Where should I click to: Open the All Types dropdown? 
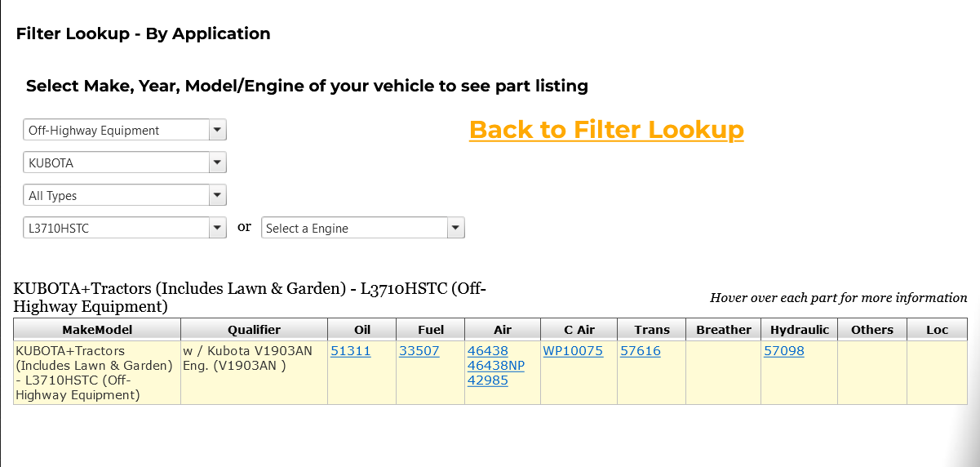click(x=125, y=195)
